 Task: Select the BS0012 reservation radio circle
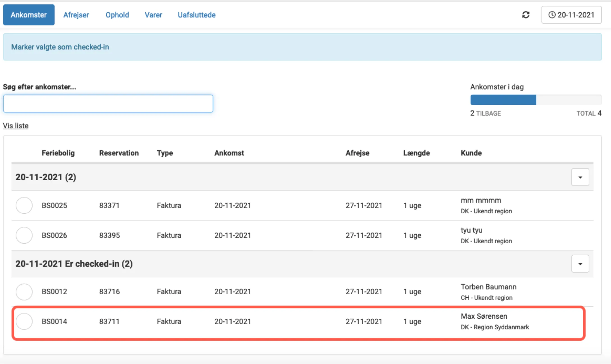tap(24, 292)
